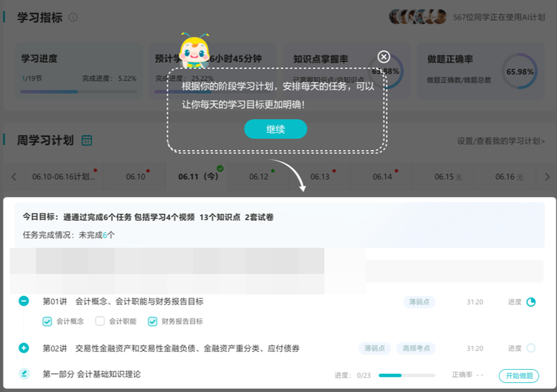Uncheck the 财务报告目标 checkbox
The image size is (557, 392).
(153, 322)
